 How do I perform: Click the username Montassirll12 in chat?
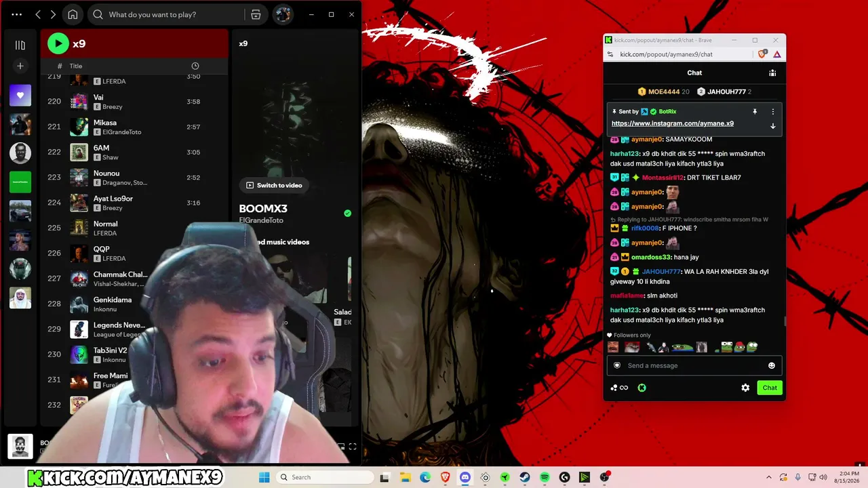pos(663,178)
